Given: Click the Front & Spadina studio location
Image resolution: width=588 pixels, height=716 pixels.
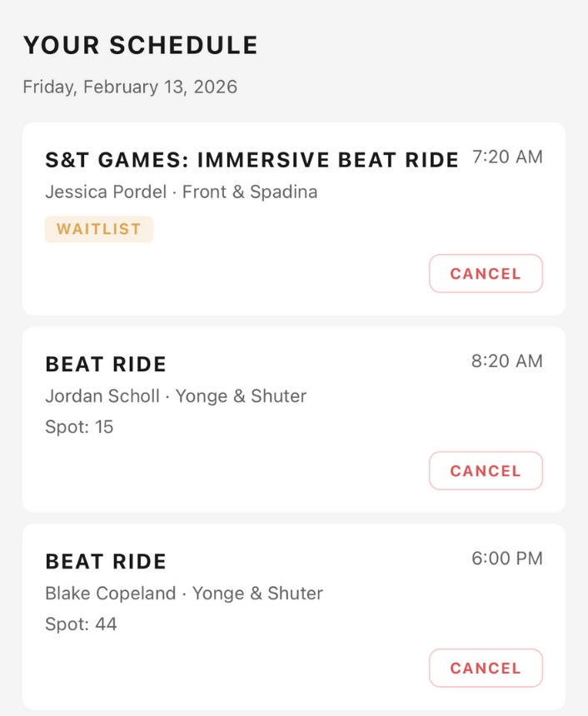Looking at the screenshot, I should [x=250, y=192].
